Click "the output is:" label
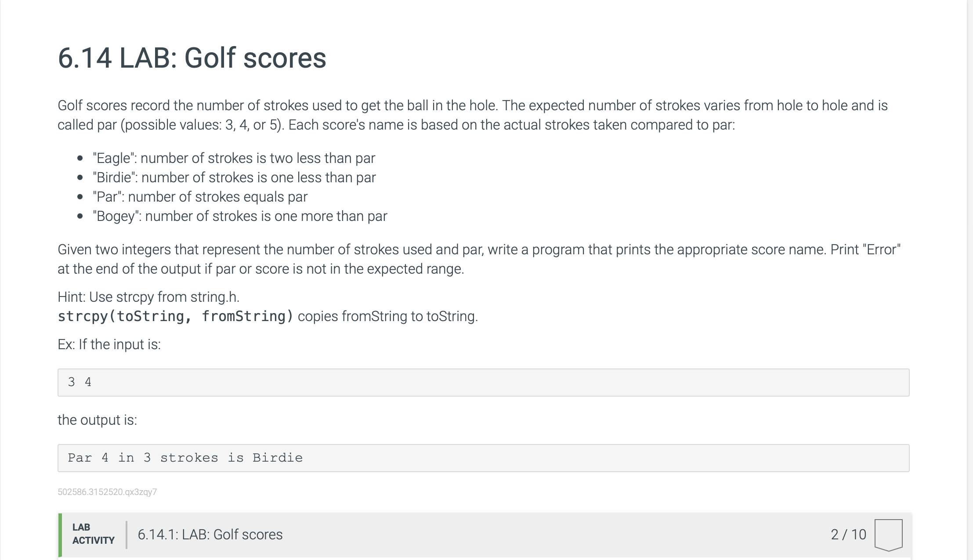The width and height of the screenshot is (973, 560). [x=97, y=420]
